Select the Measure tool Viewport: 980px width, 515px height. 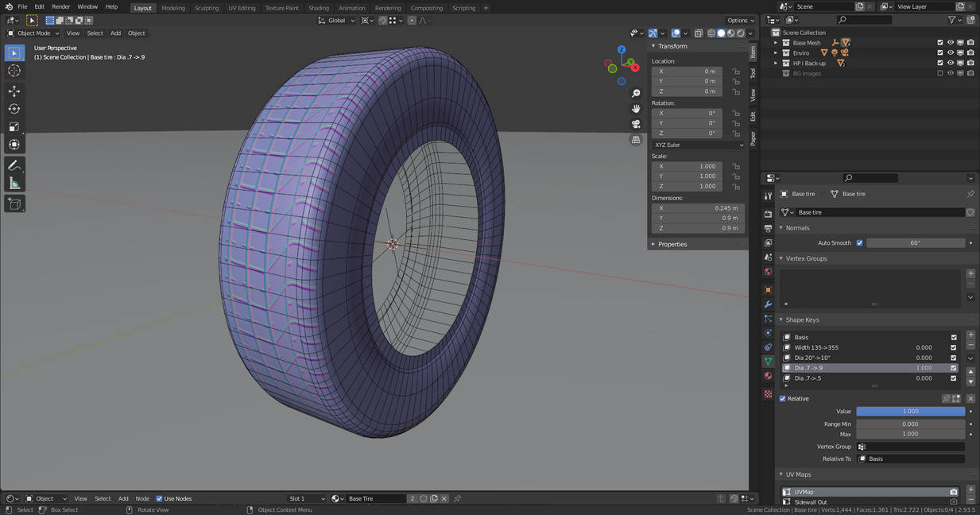[14, 184]
